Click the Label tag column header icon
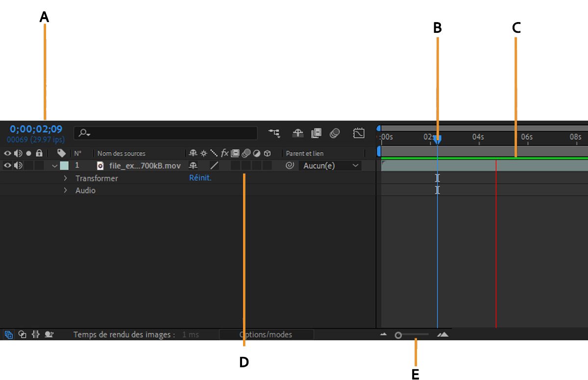 (61, 153)
